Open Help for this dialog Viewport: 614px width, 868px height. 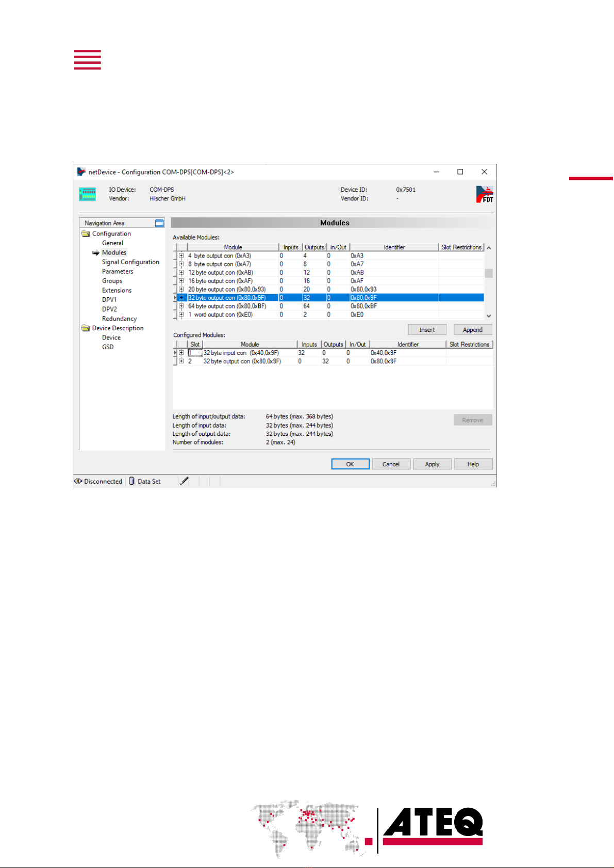473,464
